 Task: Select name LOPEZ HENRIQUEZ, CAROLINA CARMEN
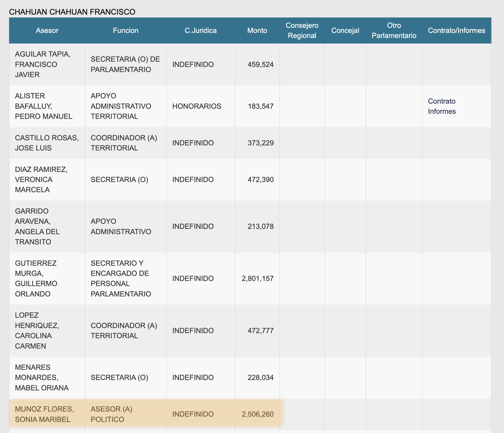[x=37, y=331]
